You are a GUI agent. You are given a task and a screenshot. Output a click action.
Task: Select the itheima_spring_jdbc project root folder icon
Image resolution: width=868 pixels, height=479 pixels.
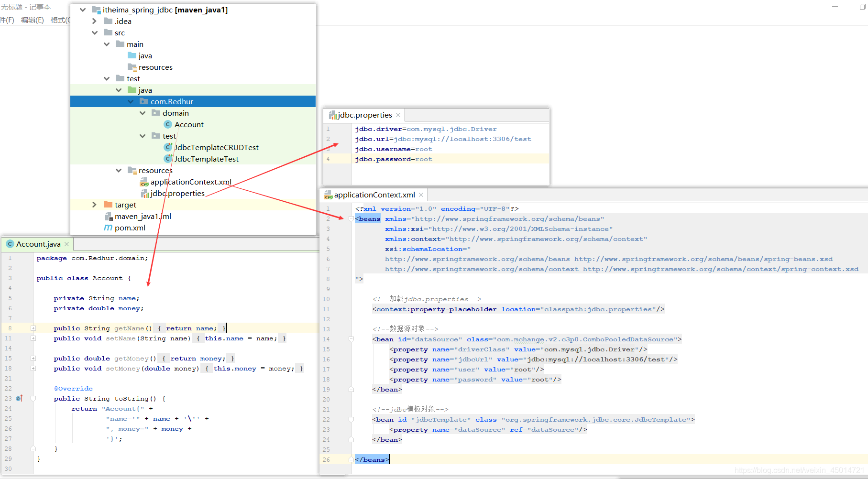pyautogui.click(x=96, y=10)
